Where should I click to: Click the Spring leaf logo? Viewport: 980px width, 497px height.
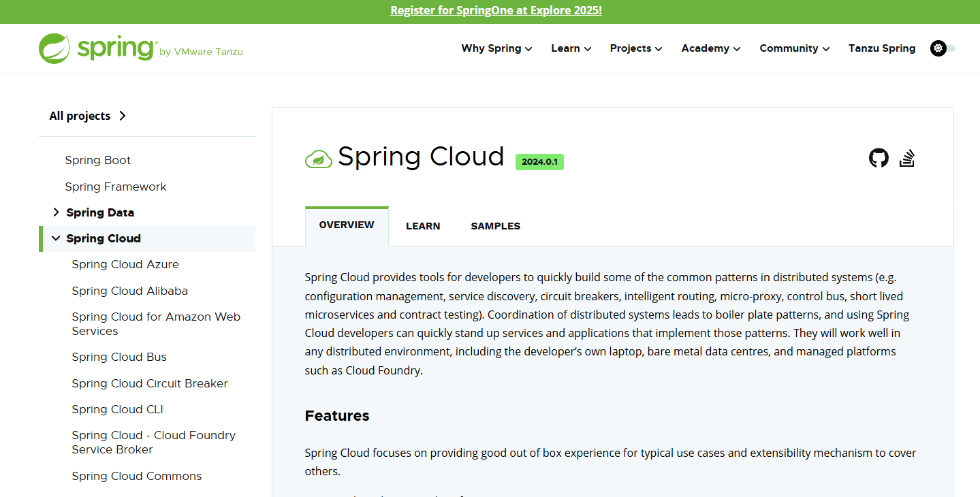(54, 49)
